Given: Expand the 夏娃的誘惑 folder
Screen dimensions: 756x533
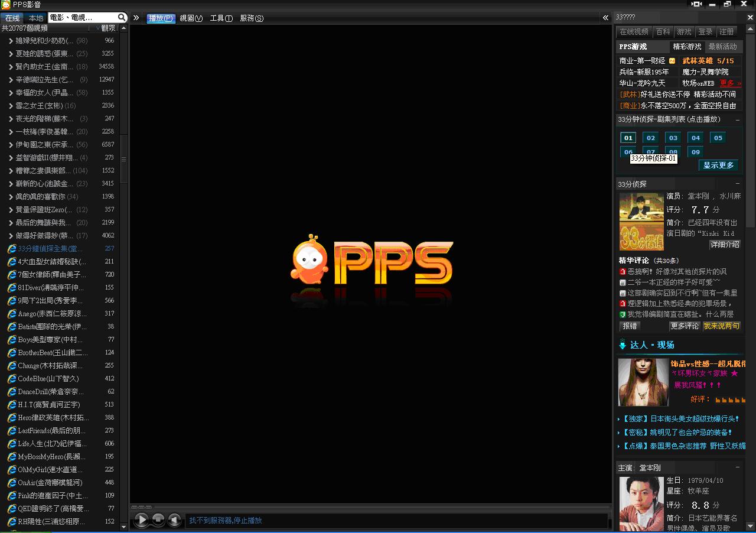Looking at the screenshot, I should [11, 54].
